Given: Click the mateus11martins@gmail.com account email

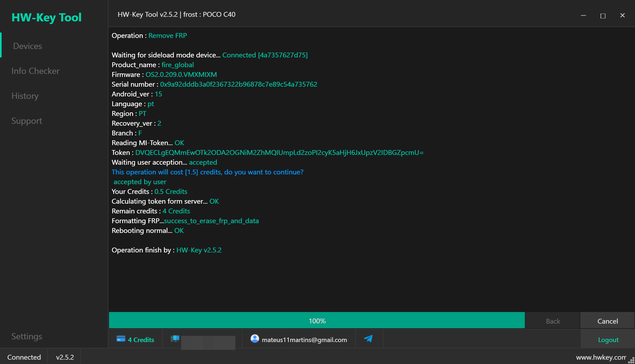Looking at the screenshot, I should (x=304, y=340).
